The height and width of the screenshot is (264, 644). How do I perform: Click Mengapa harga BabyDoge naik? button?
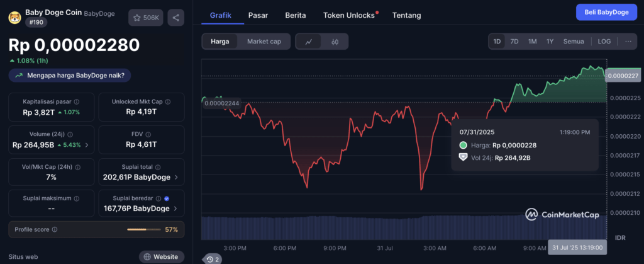(70, 76)
